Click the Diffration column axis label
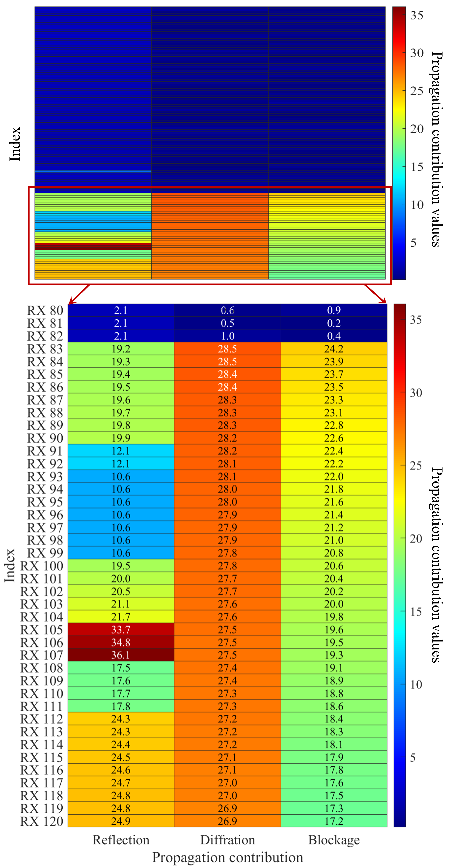Screen dimensions: 452x868 227,840
